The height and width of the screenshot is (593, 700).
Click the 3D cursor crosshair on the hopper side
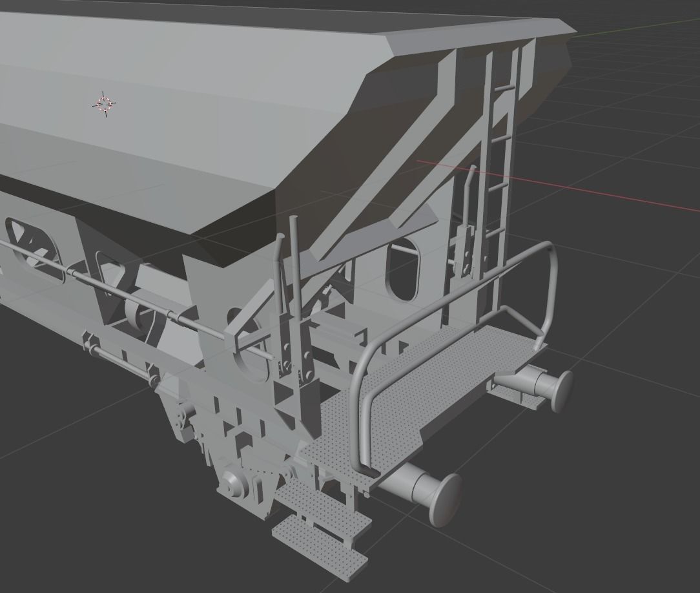105,104
